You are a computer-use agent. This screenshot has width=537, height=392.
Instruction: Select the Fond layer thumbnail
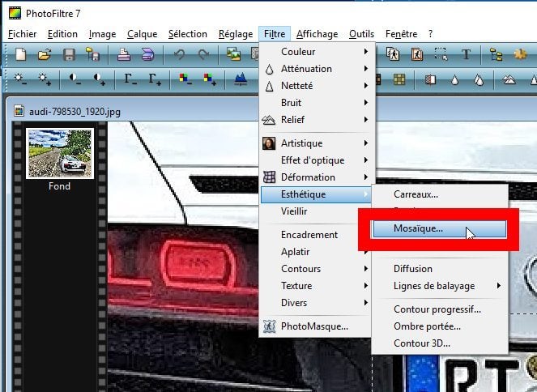60,153
